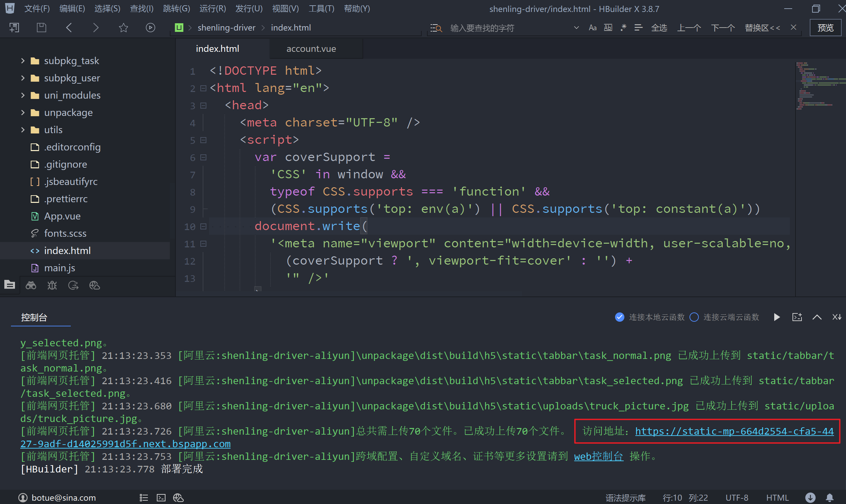This screenshot has width=846, height=504.
Task: Expand the subpkg_task folder
Action: pos(23,61)
